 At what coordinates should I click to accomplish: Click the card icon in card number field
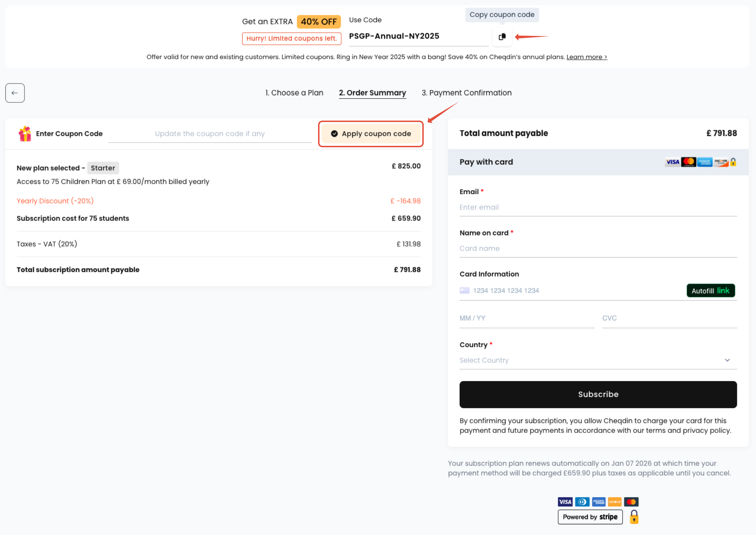tap(465, 291)
